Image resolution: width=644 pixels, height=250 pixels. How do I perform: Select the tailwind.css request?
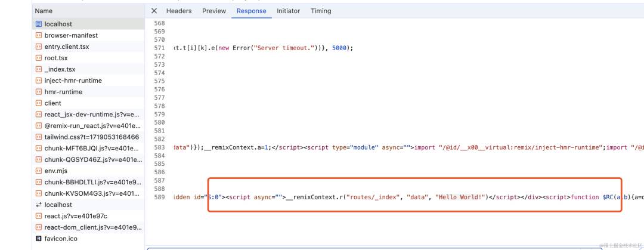[x=88, y=137]
